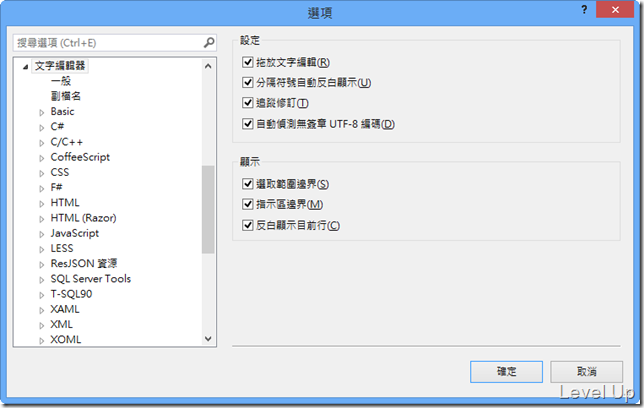The height and width of the screenshot is (408, 644).
Task: Expand the XOML node arrow
Action: pos(41,340)
